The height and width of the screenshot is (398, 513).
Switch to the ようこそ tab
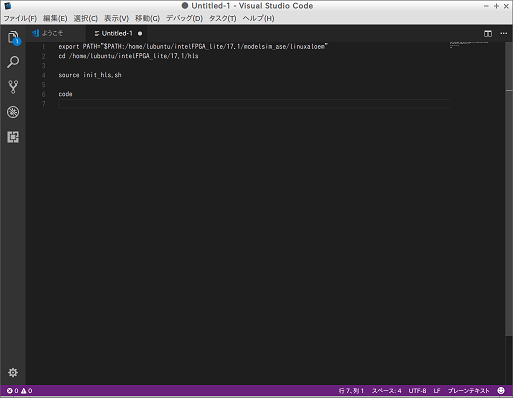[x=56, y=33]
